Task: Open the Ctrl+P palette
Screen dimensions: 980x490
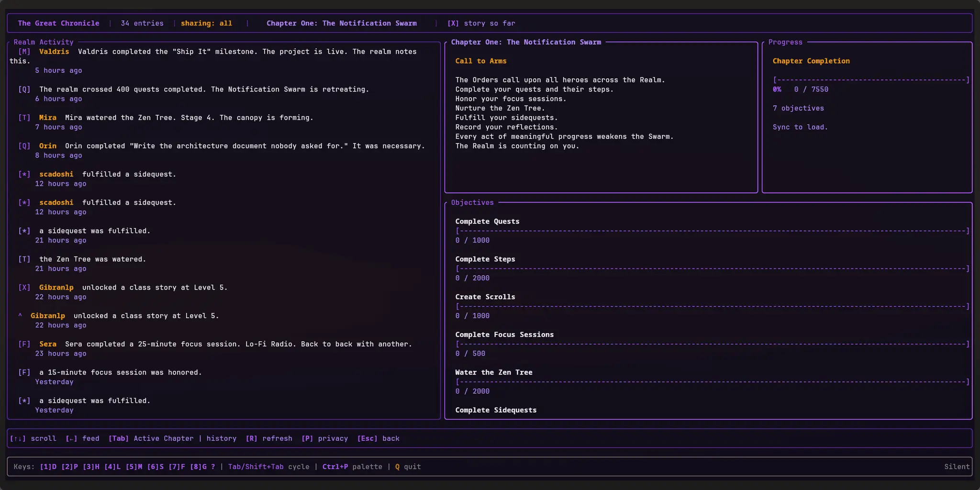Action: pos(352,467)
